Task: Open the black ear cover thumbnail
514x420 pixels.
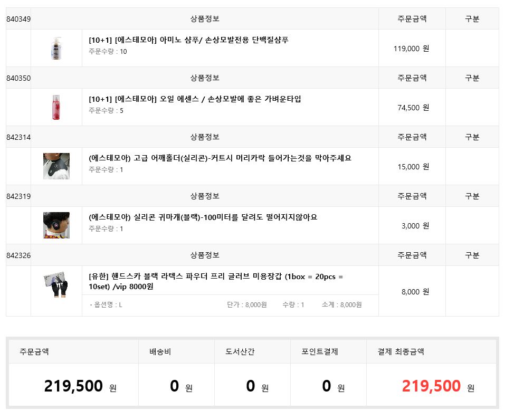Action: click(56, 225)
